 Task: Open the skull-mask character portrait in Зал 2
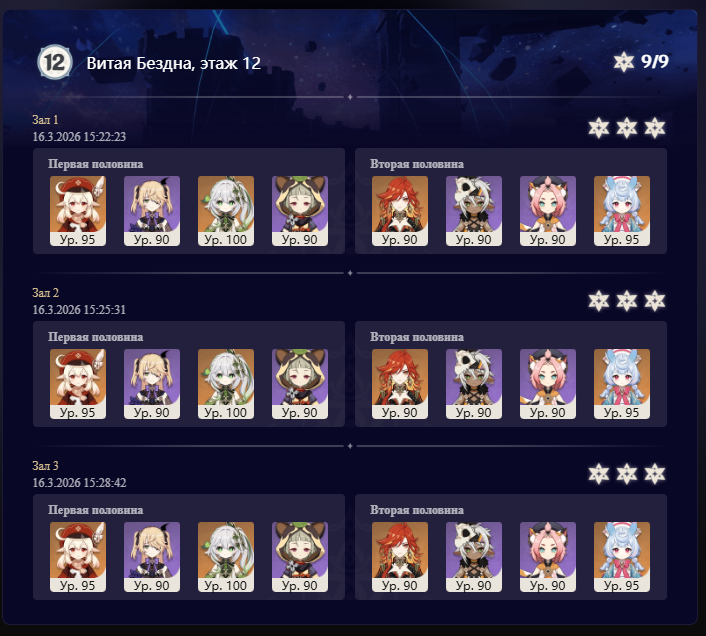[474, 384]
